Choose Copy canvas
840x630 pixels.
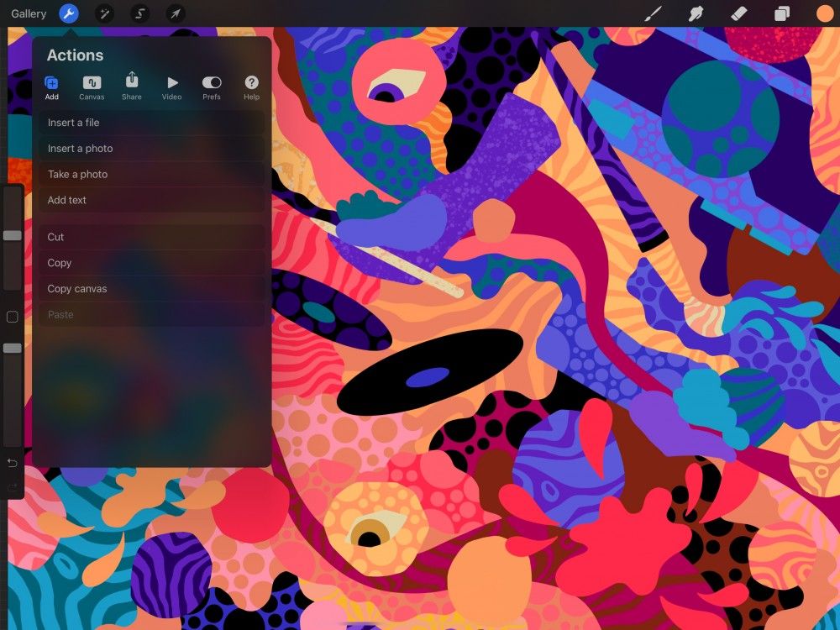point(151,288)
